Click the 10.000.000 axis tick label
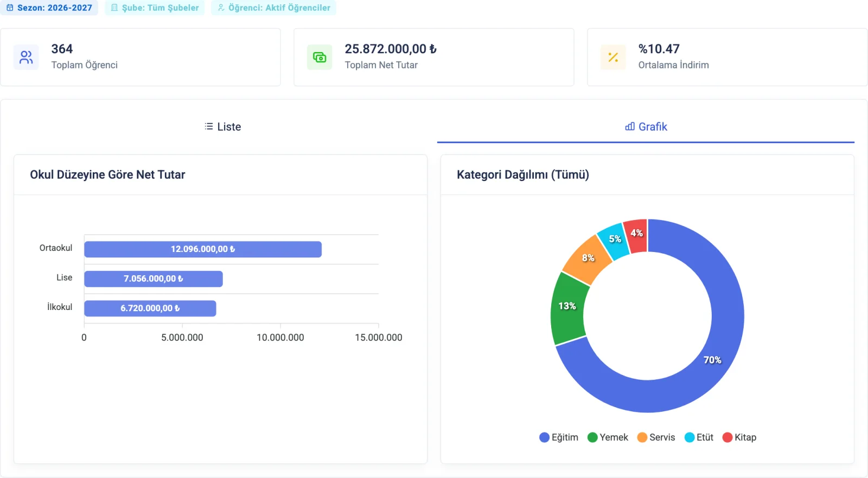Screen dimensions: 868x478 click(x=280, y=338)
